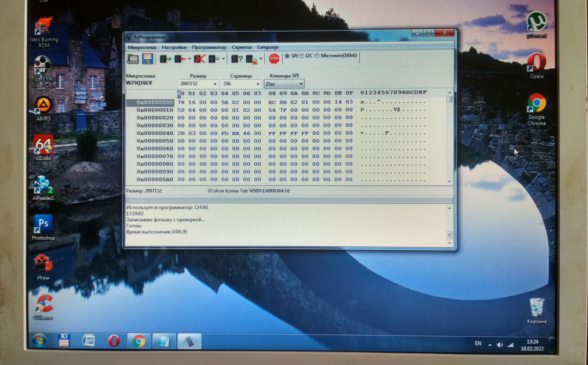Image resolution: width=588 pixels, height=365 pixels.
Task: Select the SPI radio button
Action: (287, 56)
